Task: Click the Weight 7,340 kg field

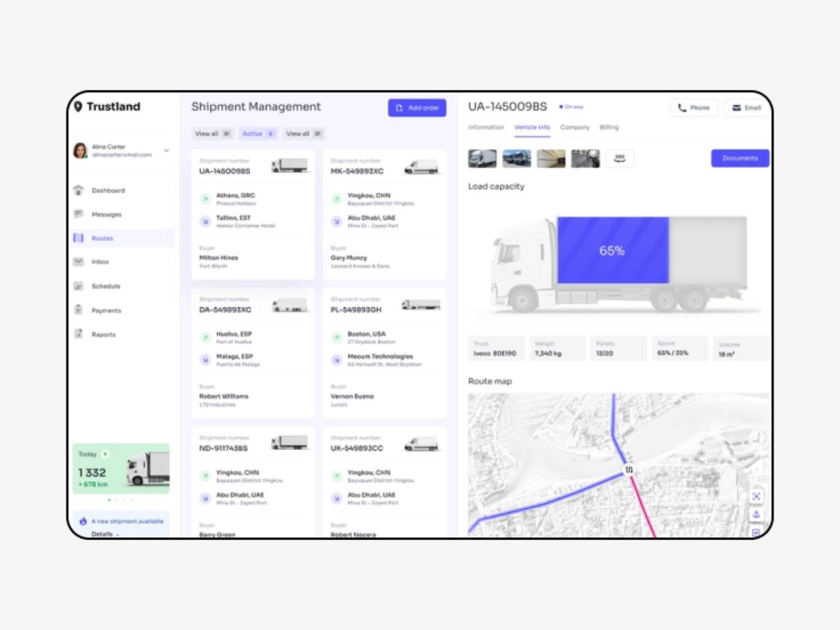Action: [x=557, y=348]
